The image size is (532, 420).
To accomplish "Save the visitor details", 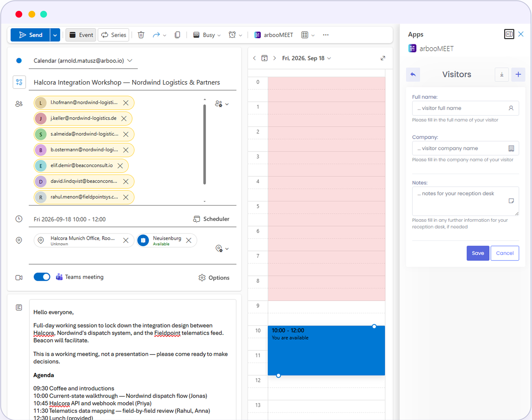I will tap(478, 253).
